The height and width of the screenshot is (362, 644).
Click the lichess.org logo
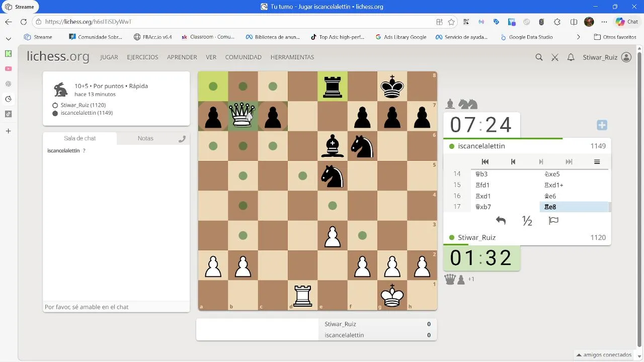click(x=58, y=57)
